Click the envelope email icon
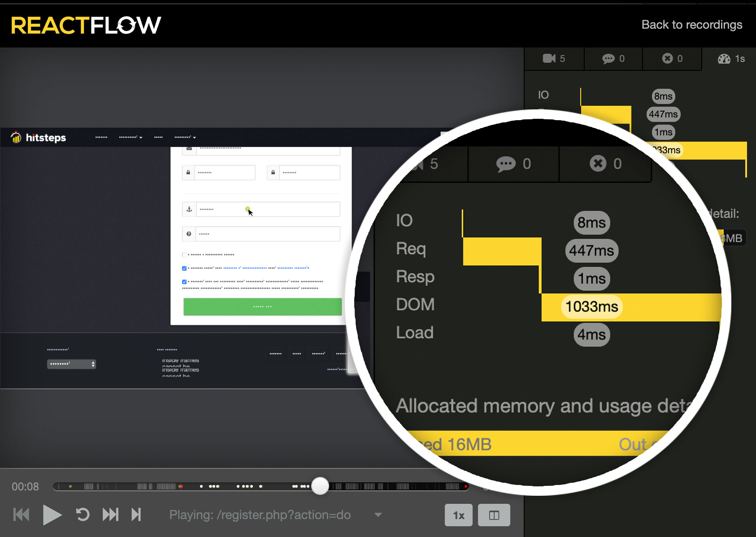756x537 pixels. tap(189, 149)
